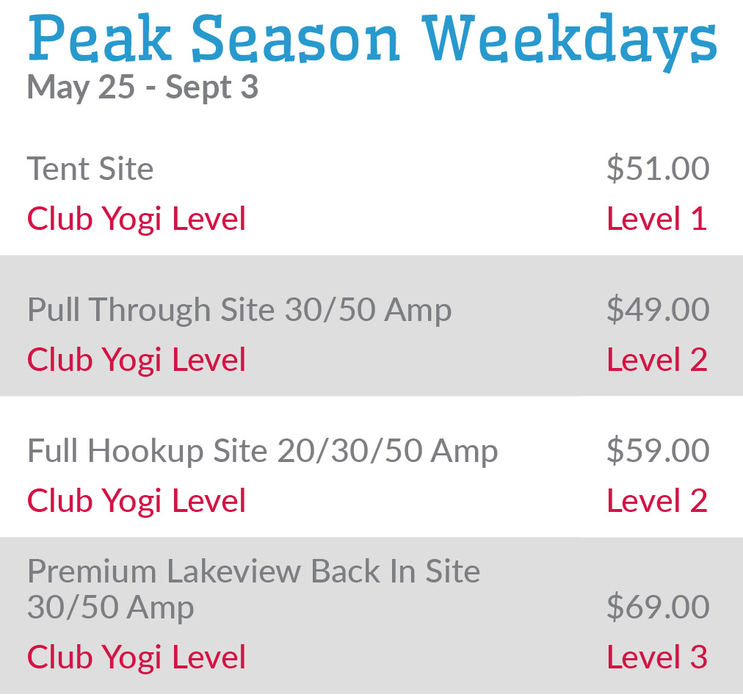
Task: Select the May 25 - Sept 3 date range
Action: click(142, 87)
